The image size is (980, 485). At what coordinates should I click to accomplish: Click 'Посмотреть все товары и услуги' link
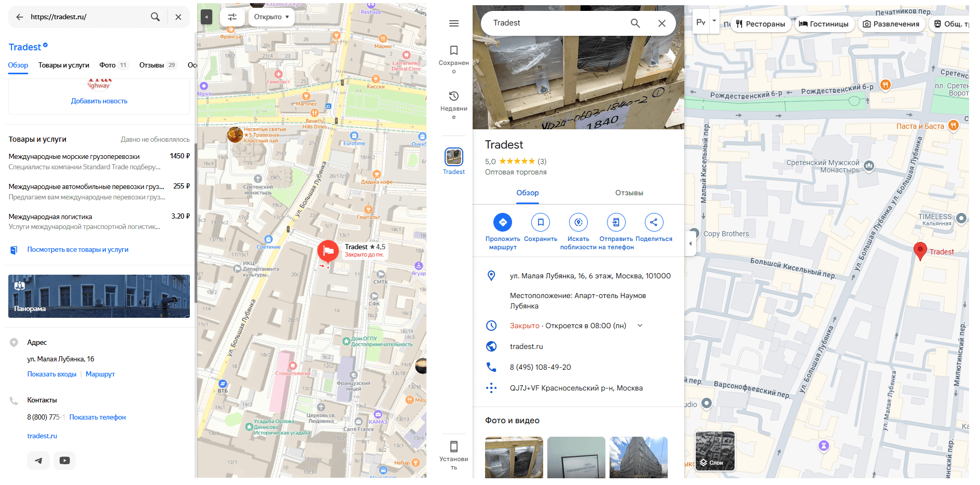78,250
